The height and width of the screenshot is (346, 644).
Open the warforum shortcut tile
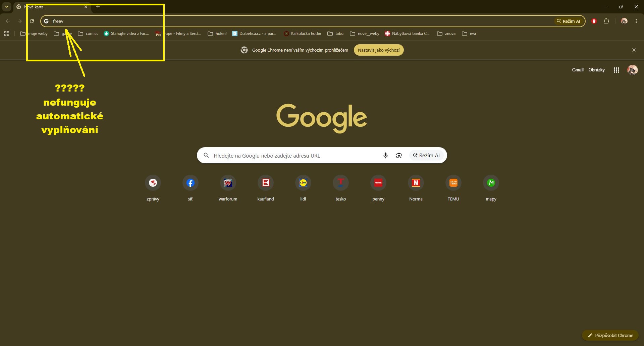coord(228,188)
